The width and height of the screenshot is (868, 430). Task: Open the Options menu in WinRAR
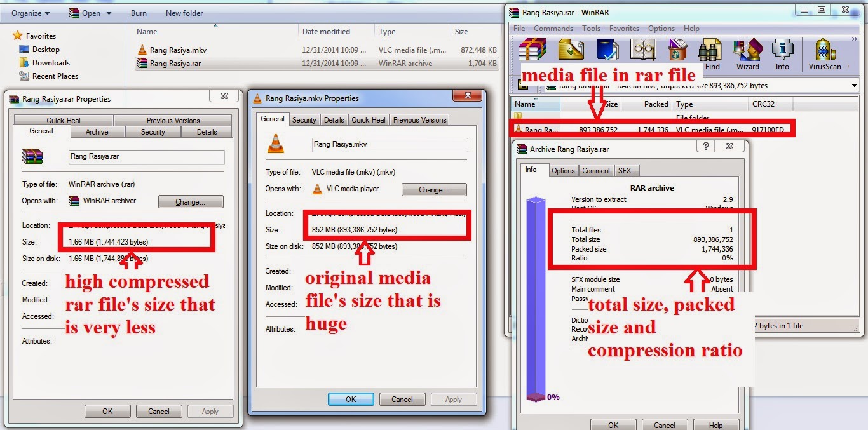[661, 29]
